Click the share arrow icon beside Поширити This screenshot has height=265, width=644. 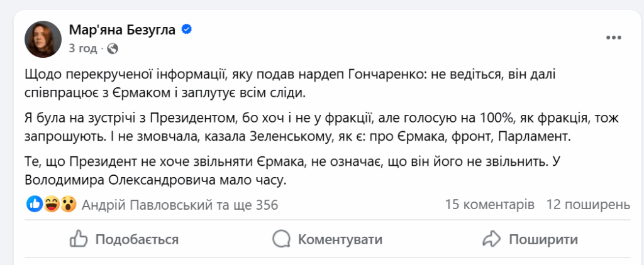490,239
